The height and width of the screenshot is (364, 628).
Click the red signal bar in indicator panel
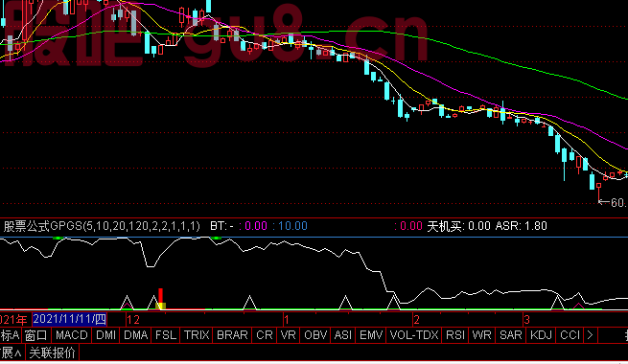tap(161, 298)
